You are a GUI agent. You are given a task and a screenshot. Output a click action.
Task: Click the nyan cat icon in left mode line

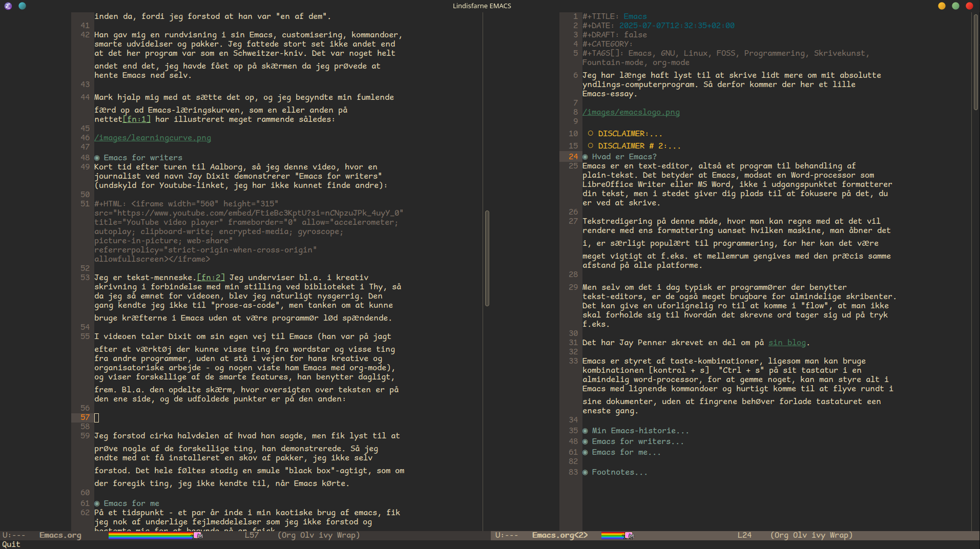pyautogui.click(x=198, y=535)
